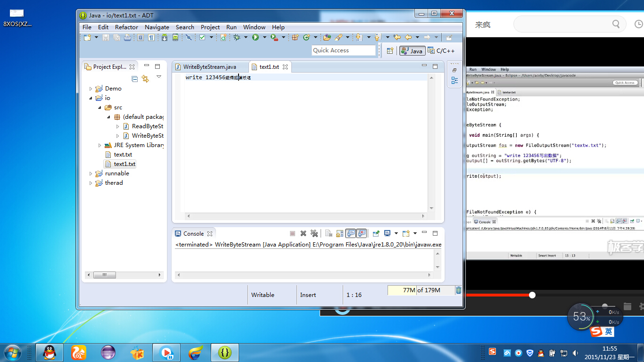Close the text1.txt editor tab

point(285,67)
